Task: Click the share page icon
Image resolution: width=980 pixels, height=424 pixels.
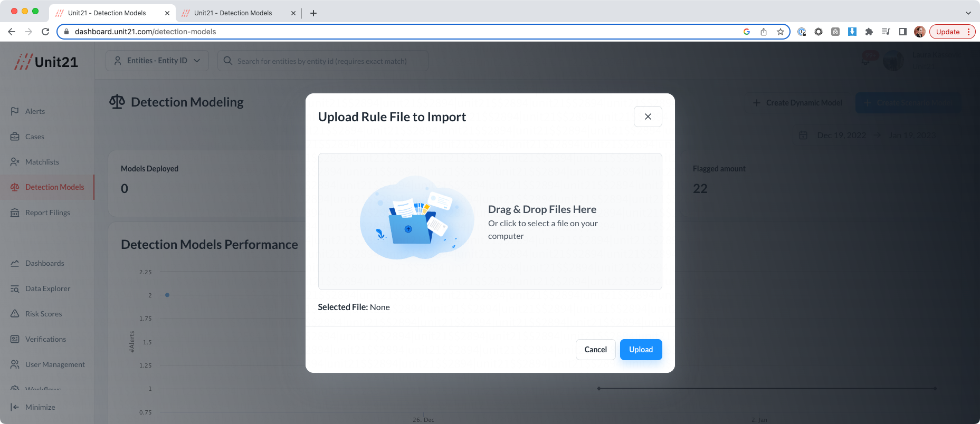Action: pyautogui.click(x=764, y=32)
